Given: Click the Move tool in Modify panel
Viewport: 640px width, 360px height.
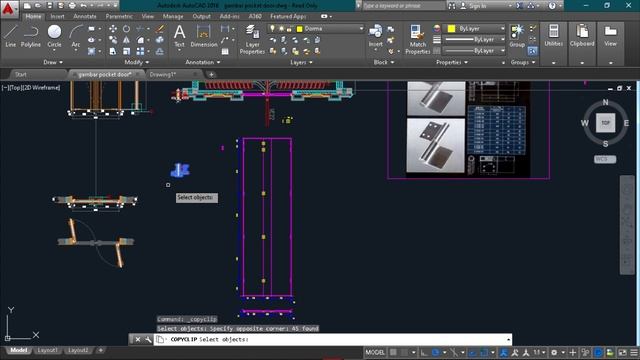Looking at the screenshot, I should tap(113, 29).
